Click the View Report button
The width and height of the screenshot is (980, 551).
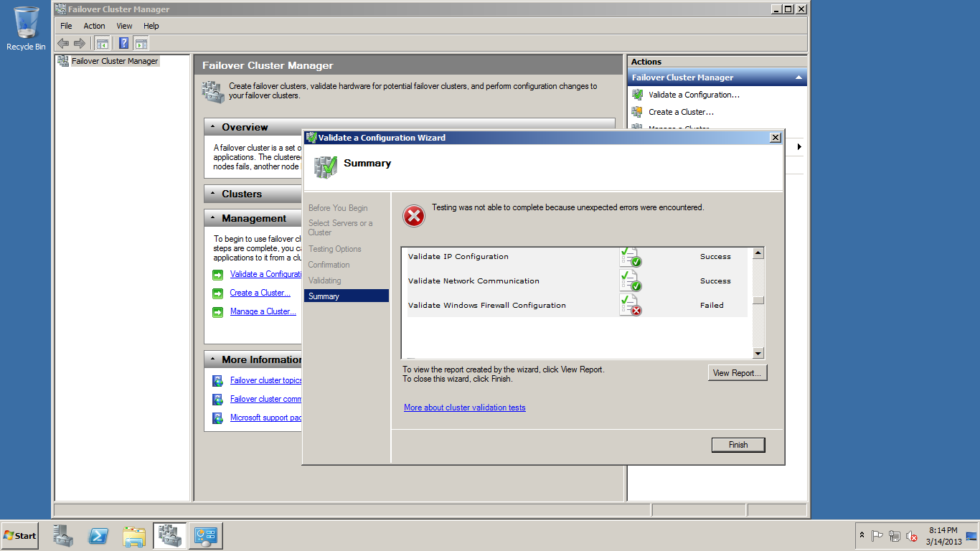(x=737, y=373)
